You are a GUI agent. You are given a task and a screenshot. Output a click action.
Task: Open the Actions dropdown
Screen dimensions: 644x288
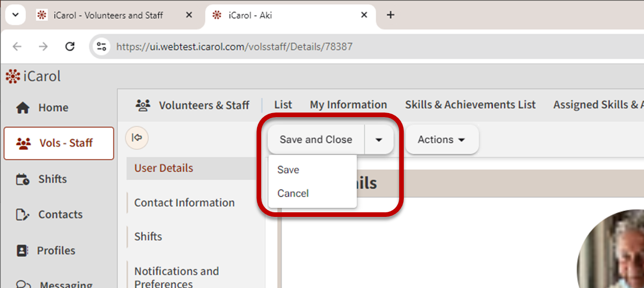(x=442, y=140)
